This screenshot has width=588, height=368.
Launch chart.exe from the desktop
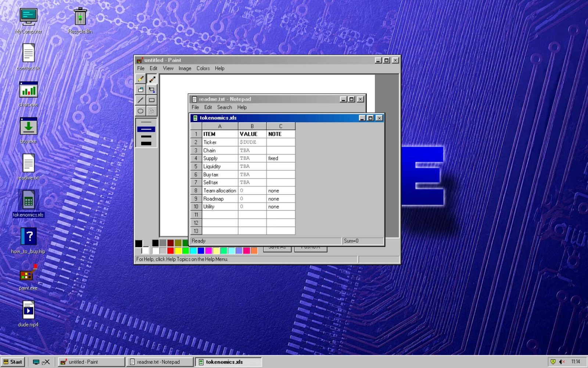coord(28,94)
